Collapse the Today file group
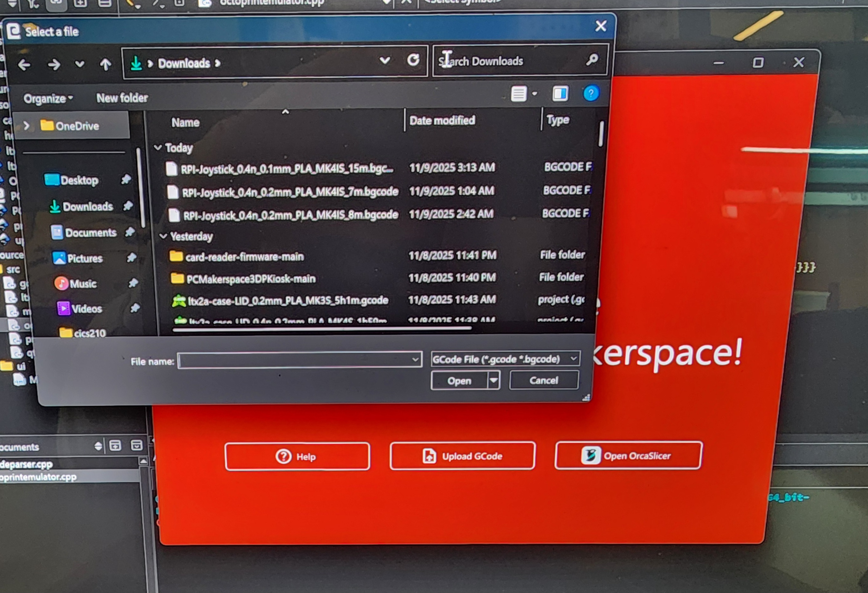Image resolution: width=868 pixels, height=593 pixels. (158, 147)
